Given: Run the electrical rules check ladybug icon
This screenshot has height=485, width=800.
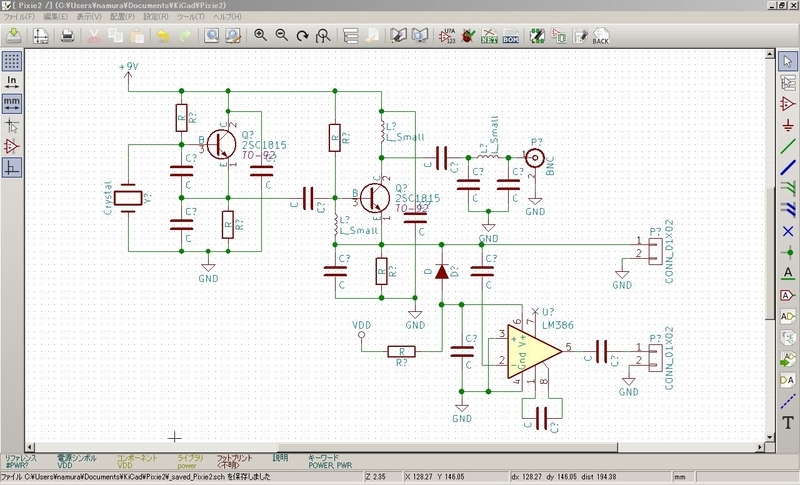Looking at the screenshot, I should coord(467,37).
